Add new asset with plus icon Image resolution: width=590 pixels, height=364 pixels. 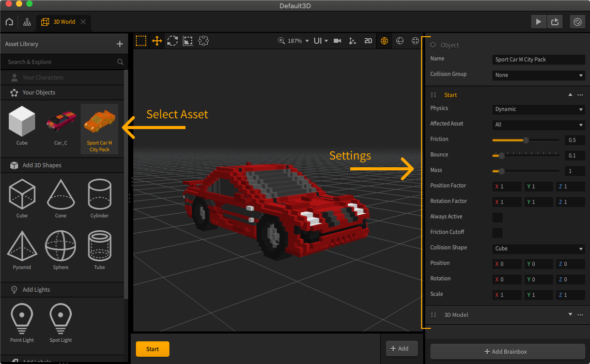pos(120,44)
